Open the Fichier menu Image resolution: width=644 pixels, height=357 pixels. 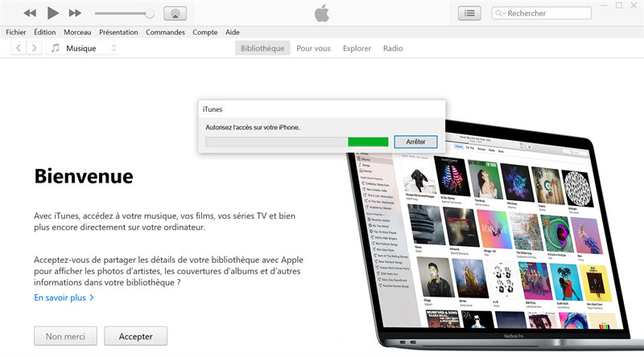pyautogui.click(x=16, y=32)
